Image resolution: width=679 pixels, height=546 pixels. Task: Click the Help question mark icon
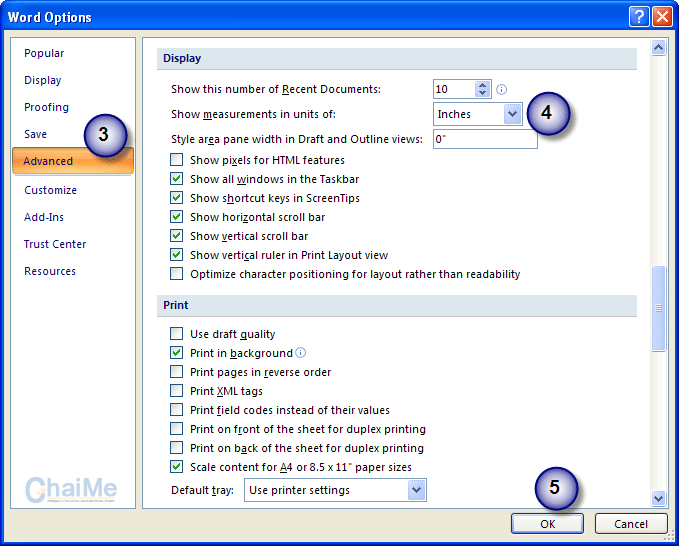(x=639, y=17)
